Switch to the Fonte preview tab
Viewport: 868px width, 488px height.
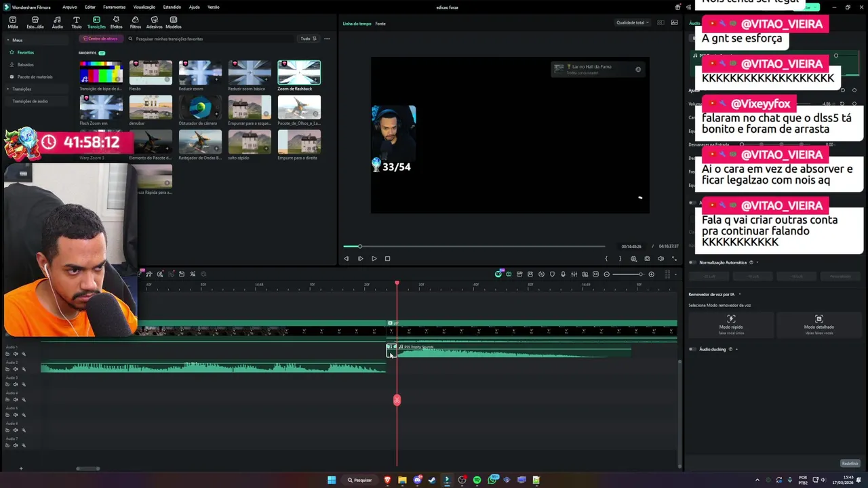380,24
